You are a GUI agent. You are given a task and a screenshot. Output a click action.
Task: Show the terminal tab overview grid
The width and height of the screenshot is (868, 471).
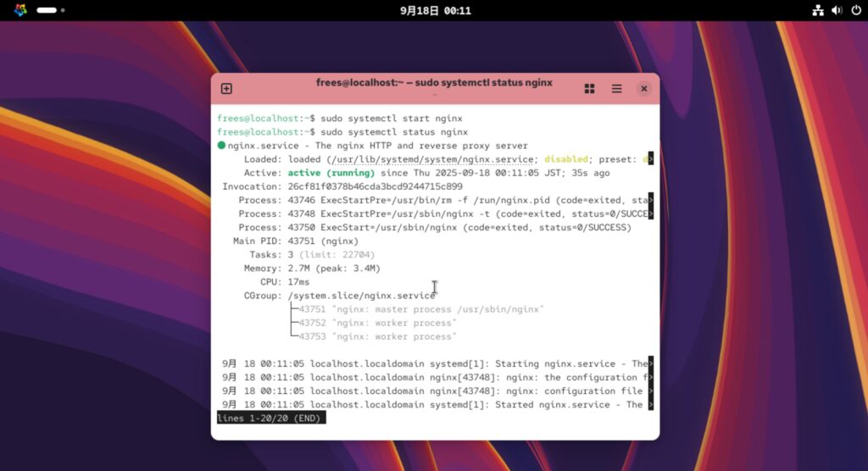[589, 89]
